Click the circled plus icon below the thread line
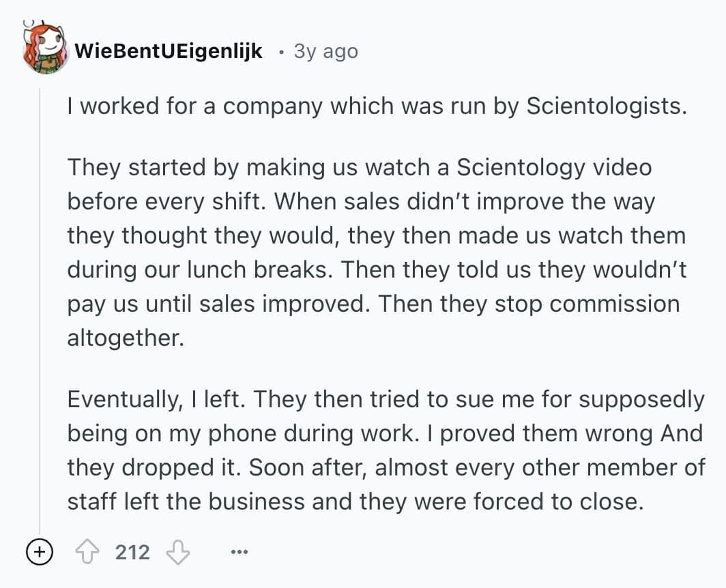726x588 pixels. [x=40, y=552]
